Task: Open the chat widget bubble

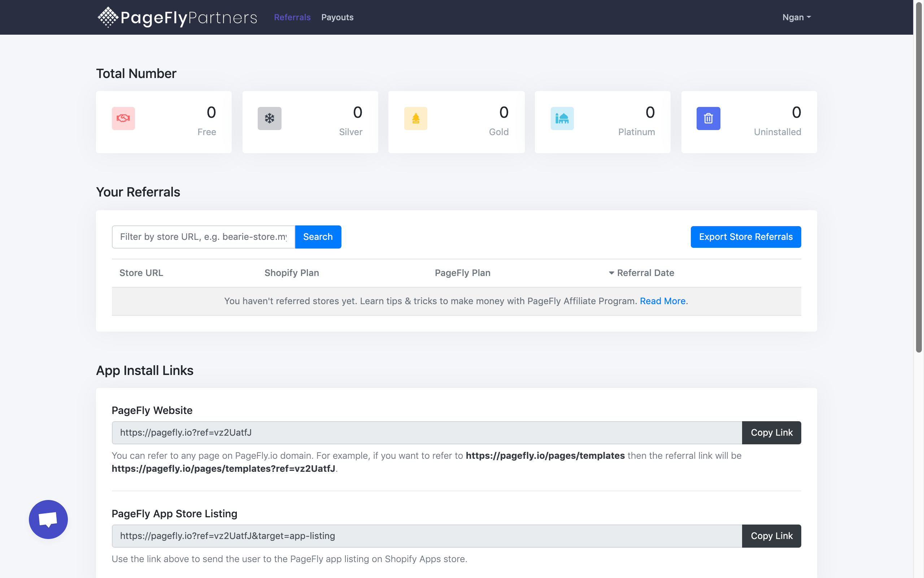Action: [x=48, y=519]
